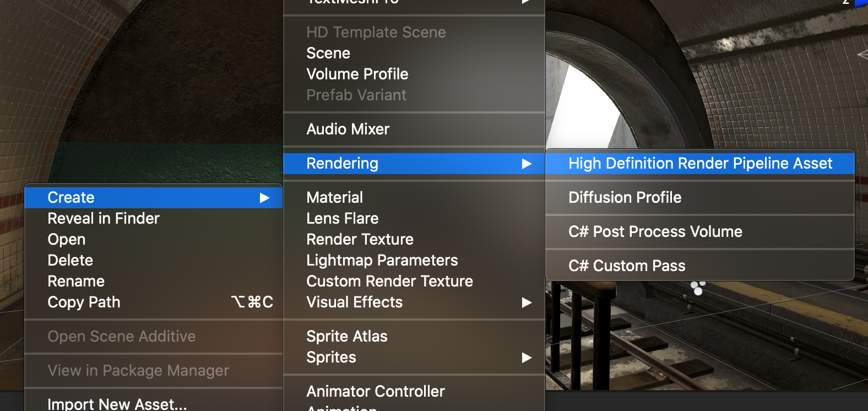The image size is (868, 411).
Task: Select Sprite Atlas menu entry
Action: click(346, 337)
